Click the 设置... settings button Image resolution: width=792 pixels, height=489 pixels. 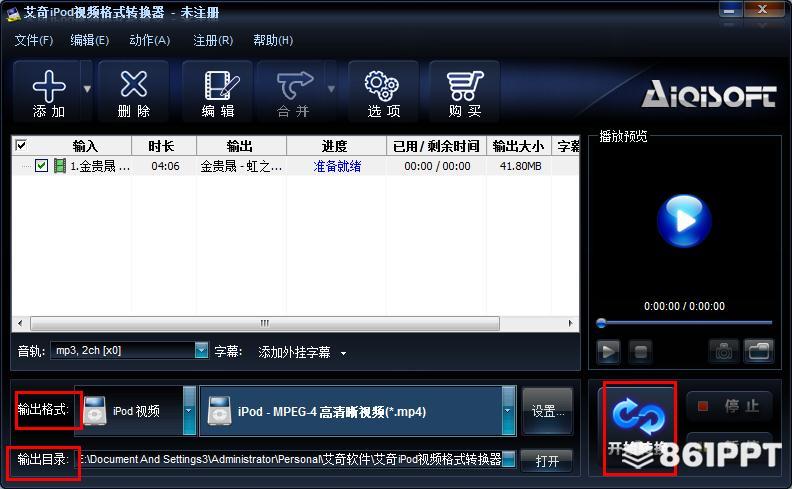(x=548, y=411)
